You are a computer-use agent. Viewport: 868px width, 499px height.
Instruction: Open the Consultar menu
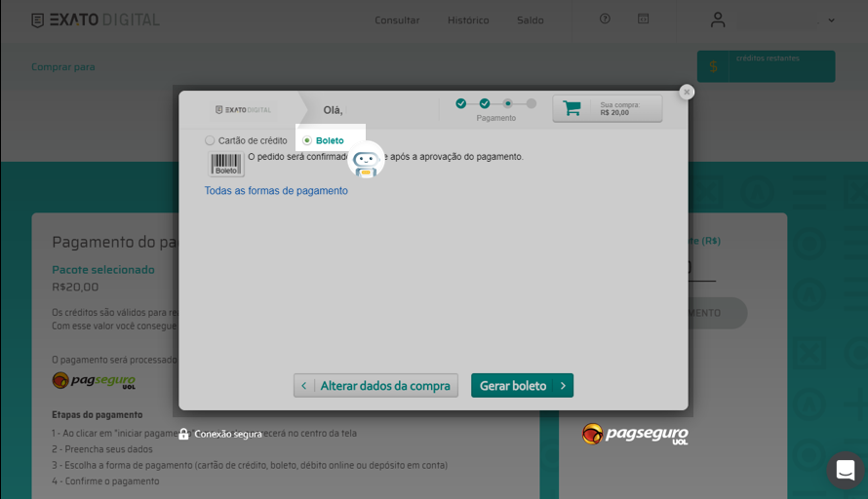coord(397,20)
